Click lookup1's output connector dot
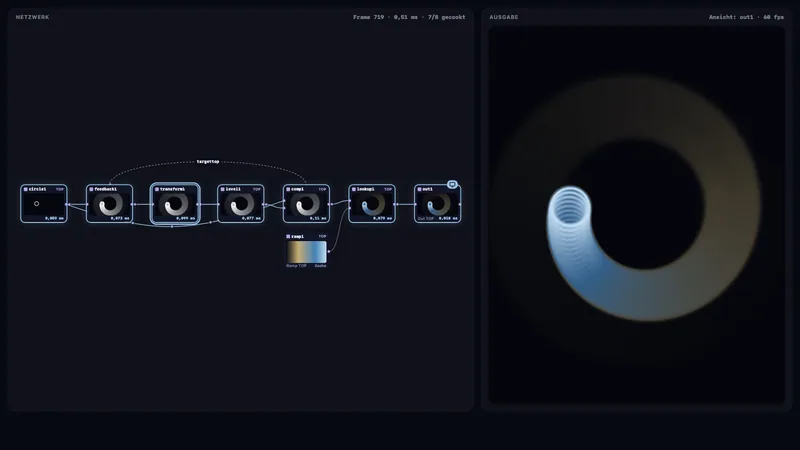 click(x=395, y=204)
